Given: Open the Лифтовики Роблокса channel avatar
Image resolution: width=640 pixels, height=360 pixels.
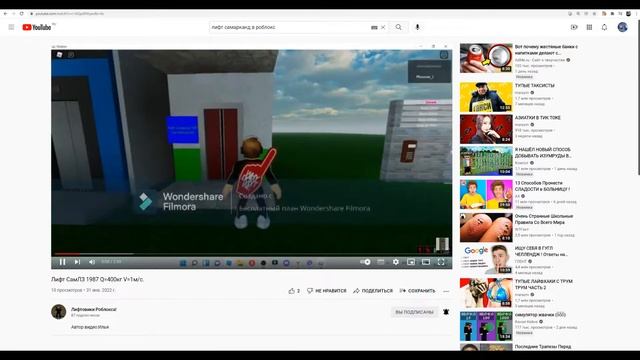Looking at the screenshot, I should click(59, 312).
